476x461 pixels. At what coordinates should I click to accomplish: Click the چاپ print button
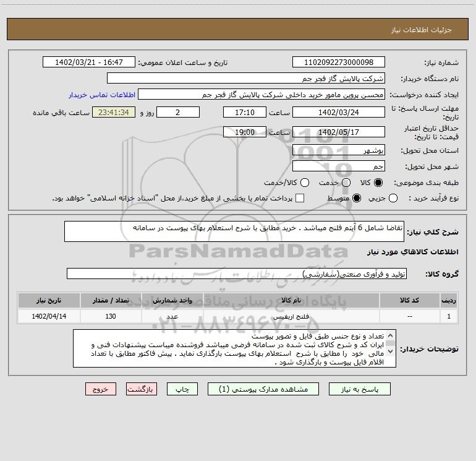pos(182,389)
